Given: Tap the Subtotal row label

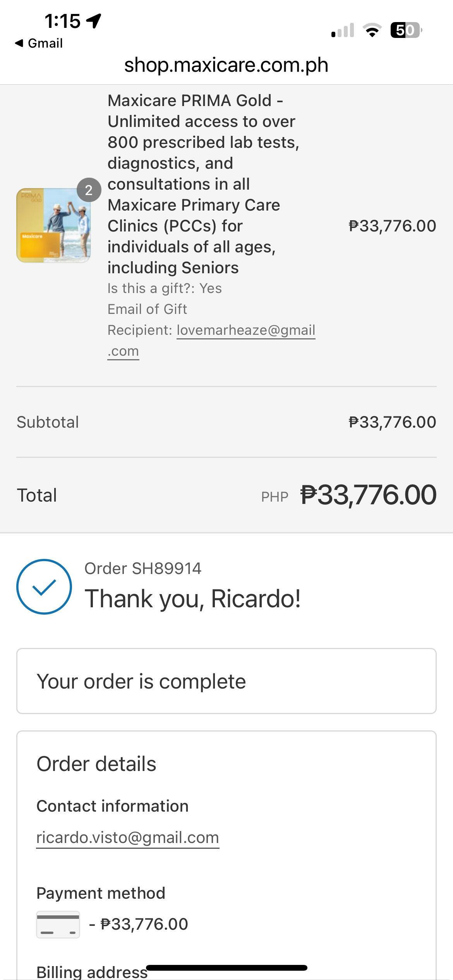Looking at the screenshot, I should click(x=48, y=422).
